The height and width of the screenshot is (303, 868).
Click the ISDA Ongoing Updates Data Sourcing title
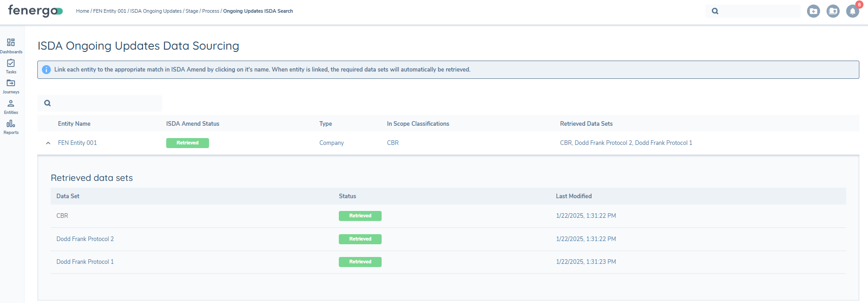pyautogui.click(x=138, y=46)
